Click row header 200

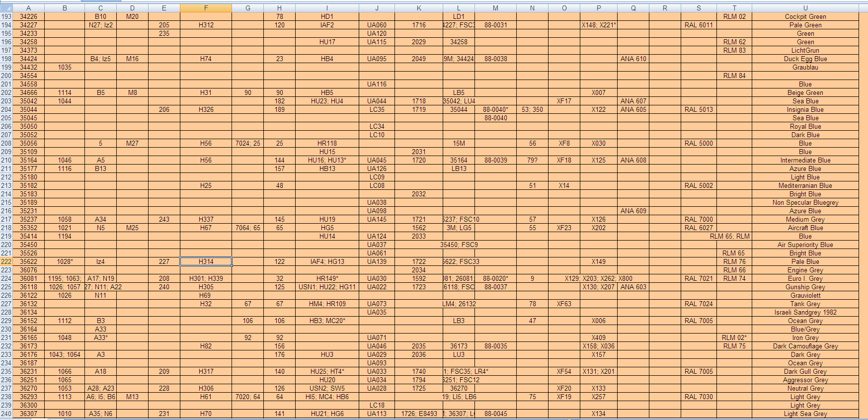click(6, 76)
